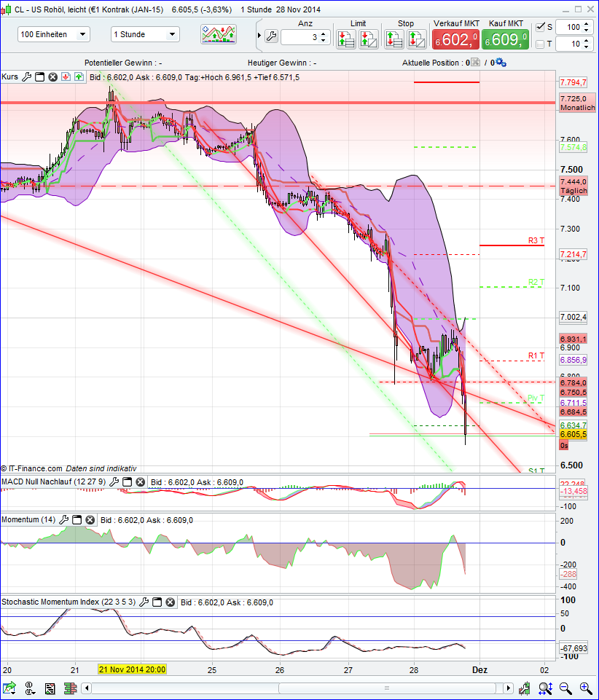Open MACD Null Nachlauf indicator settings wrench
The image size is (599, 700).
pyautogui.click(x=113, y=481)
